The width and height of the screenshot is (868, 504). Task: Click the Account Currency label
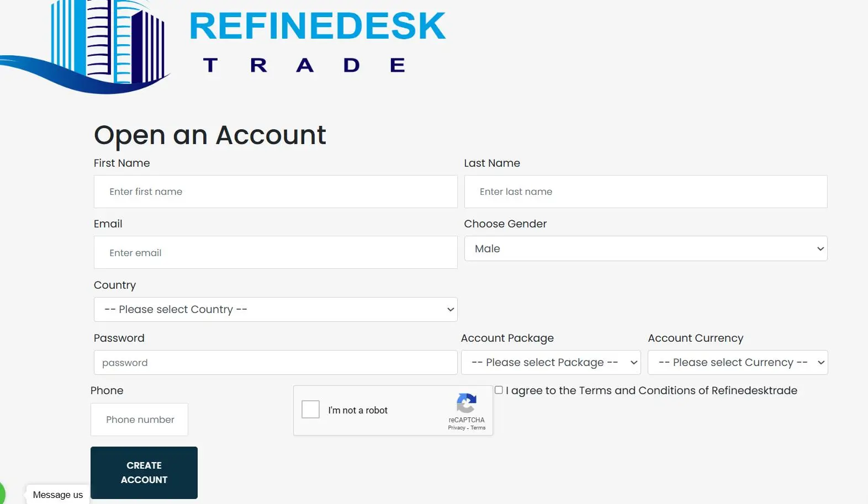pos(695,338)
